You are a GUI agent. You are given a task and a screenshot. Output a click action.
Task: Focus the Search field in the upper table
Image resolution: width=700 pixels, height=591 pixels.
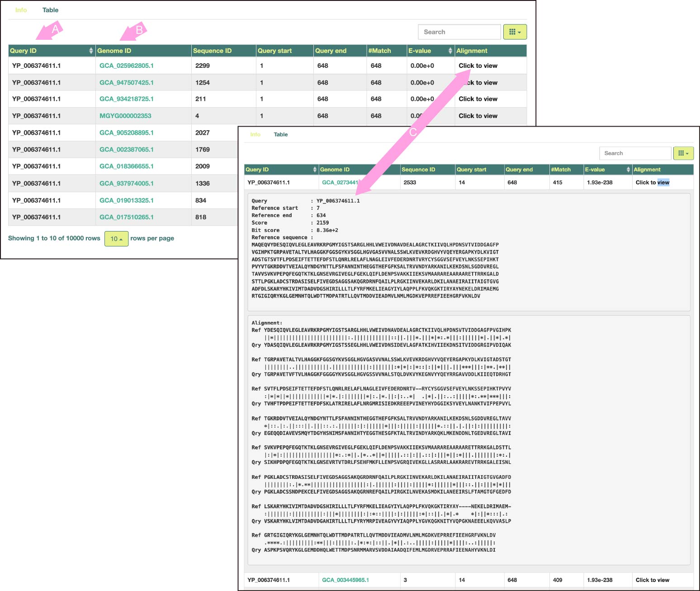[x=459, y=32]
